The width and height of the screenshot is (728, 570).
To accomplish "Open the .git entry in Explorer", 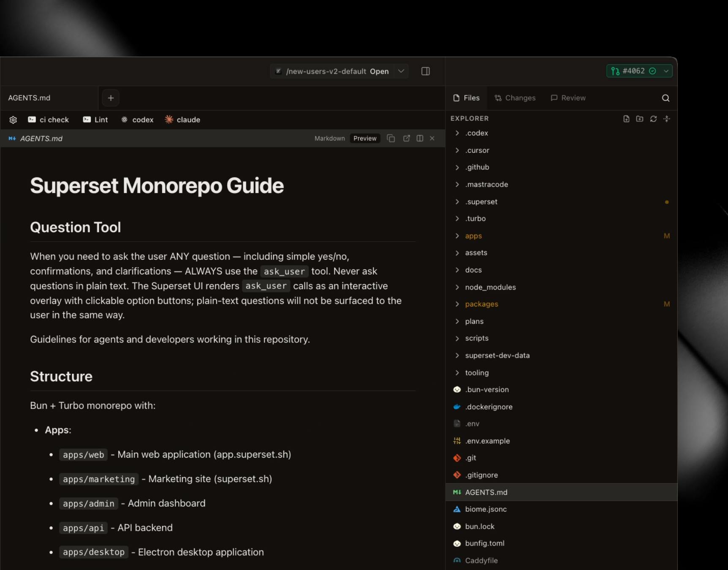I will point(561,458).
